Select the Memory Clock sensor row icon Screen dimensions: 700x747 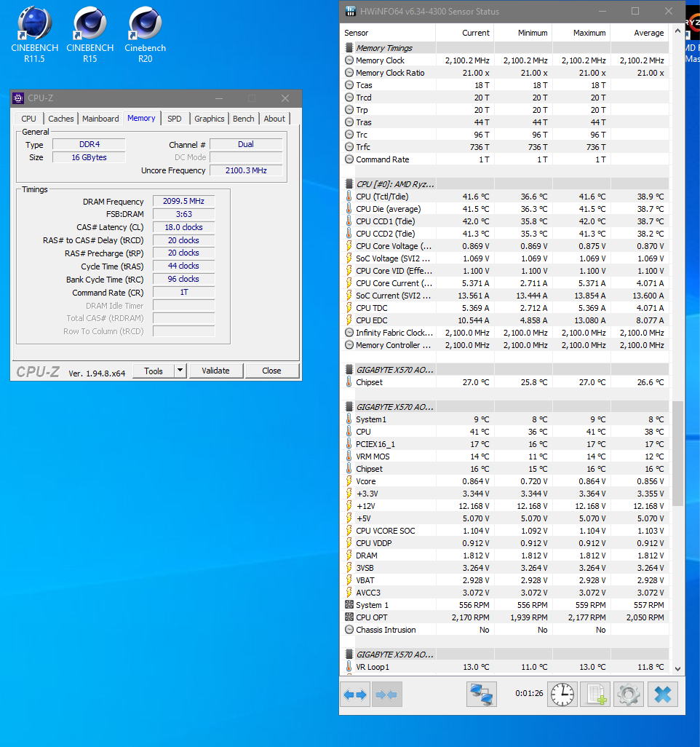(x=349, y=60)
